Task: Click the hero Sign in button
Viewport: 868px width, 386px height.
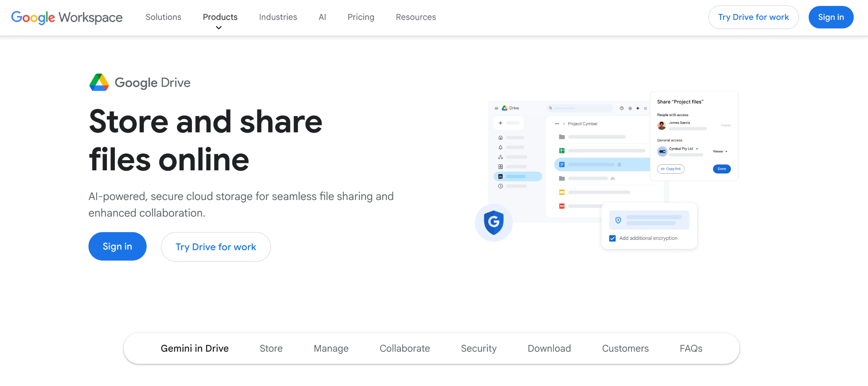Action: 117,246
